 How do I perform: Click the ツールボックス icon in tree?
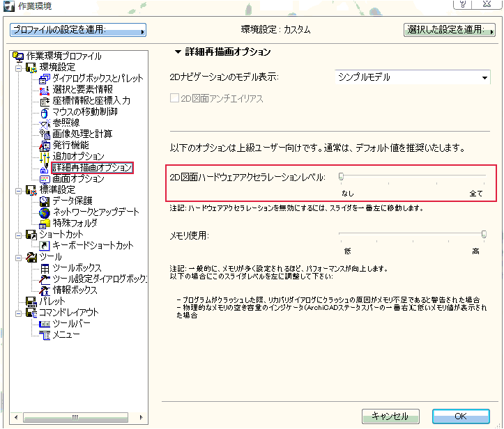45,268
